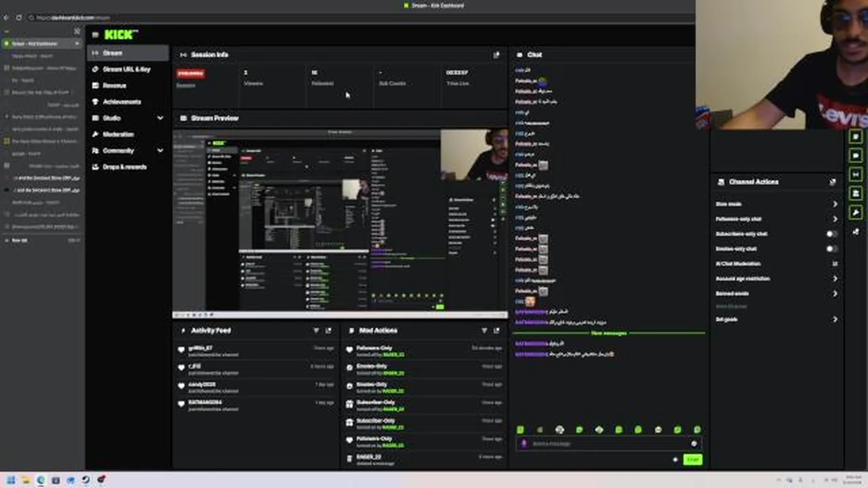Select the active Kick Dashboard browser tab
The height and width of the screenshot is (488, 868).
click(x=41, y=43)
